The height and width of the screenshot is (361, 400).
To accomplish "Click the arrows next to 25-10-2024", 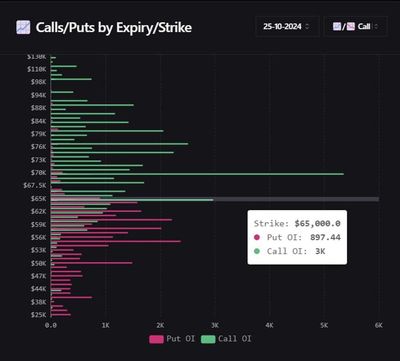I will (x=307, y=27).
